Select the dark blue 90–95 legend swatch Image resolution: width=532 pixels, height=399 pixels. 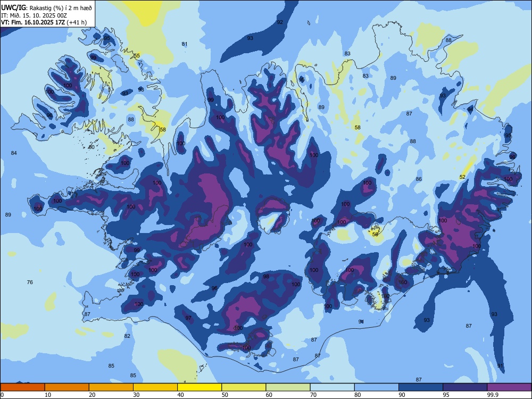click(x=421, y=387)
